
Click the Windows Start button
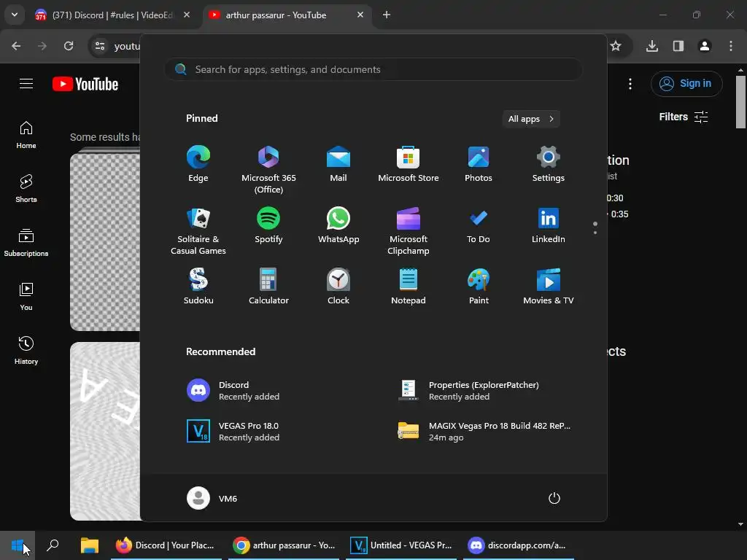[x=18, y=545]
